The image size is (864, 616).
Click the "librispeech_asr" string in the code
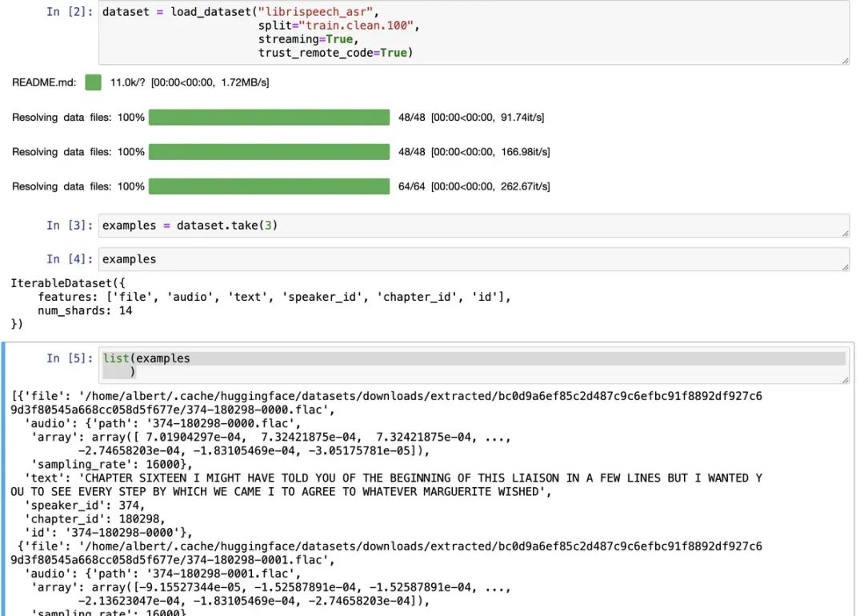tap(315, 12)
